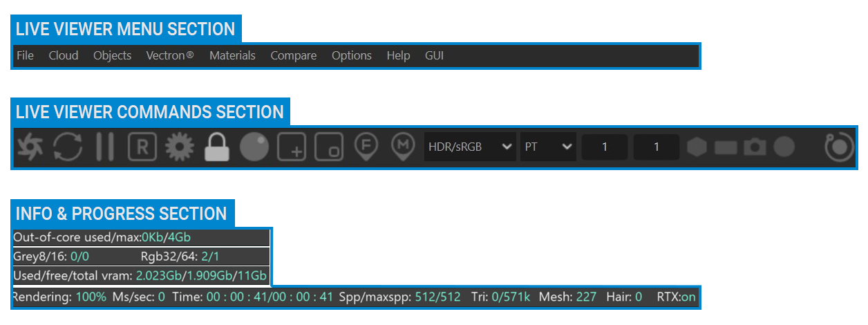Toggle the resolution lock padlock icon
Screen dimensions: 868x325
(x=218, y=147)
